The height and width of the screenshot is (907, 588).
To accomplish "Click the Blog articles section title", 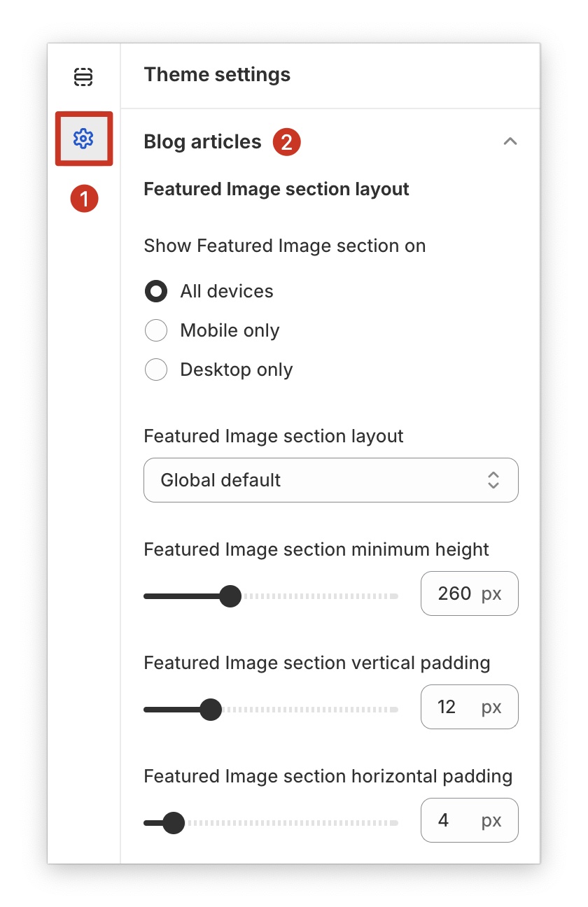I will click(202, 141).
